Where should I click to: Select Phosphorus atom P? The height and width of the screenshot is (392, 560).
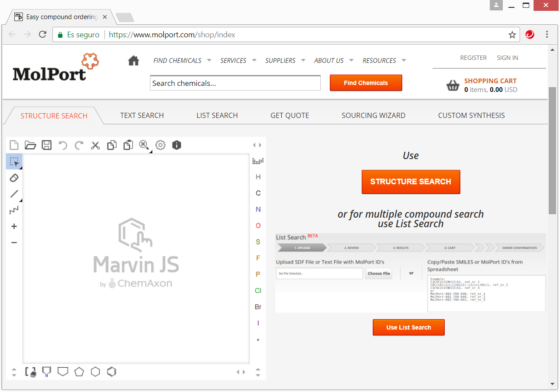pyautogui.click(x=258, y=274)
